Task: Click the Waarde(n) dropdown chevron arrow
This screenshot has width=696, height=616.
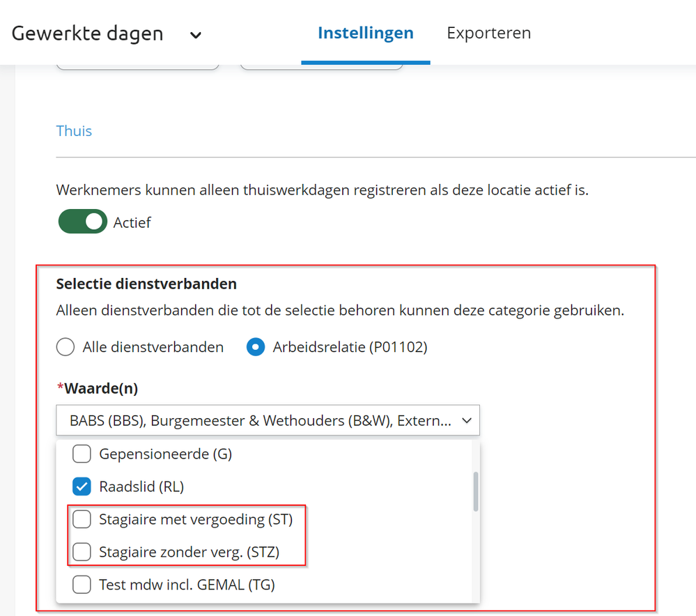Action: pyautogui.click(x=466, y=421)
